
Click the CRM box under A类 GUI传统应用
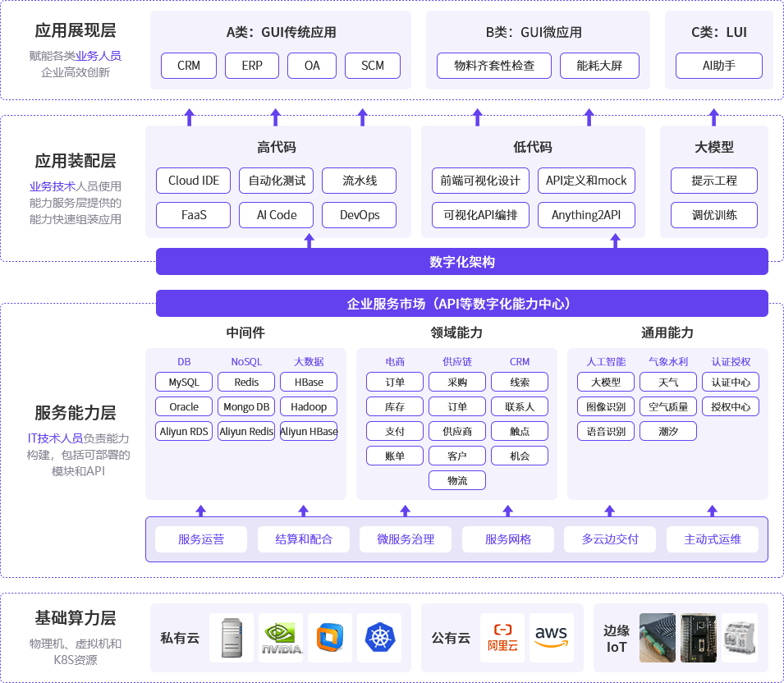tap(188, 66)
